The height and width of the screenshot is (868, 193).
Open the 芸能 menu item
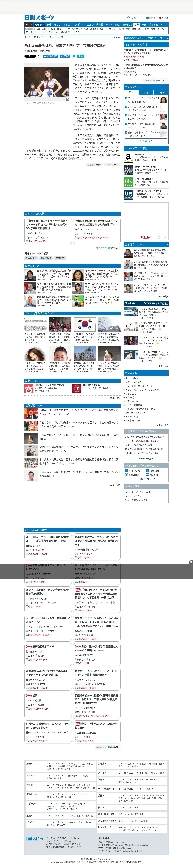click(136, 25)
